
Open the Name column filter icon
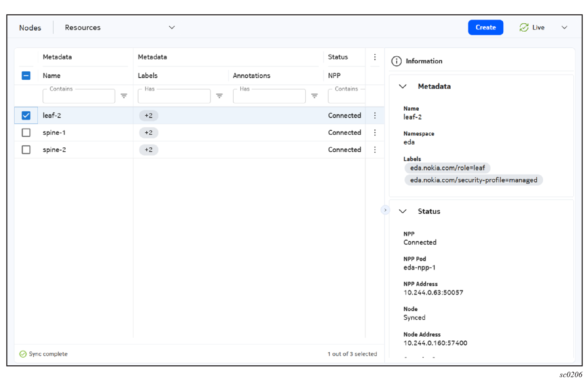click(x=124, y=96)
